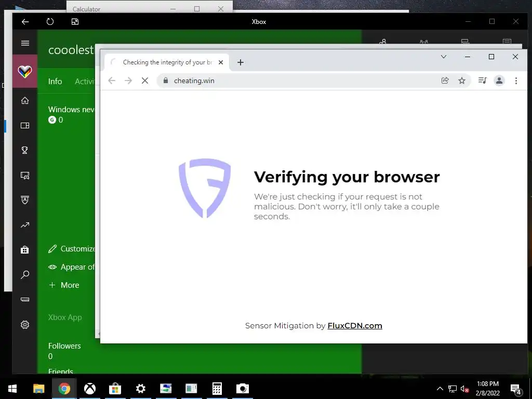Image resolution: width=532 pixels, height=399 pixels.
Task: Open Chrome tab search chevron
Action: (x=444, y=57)
